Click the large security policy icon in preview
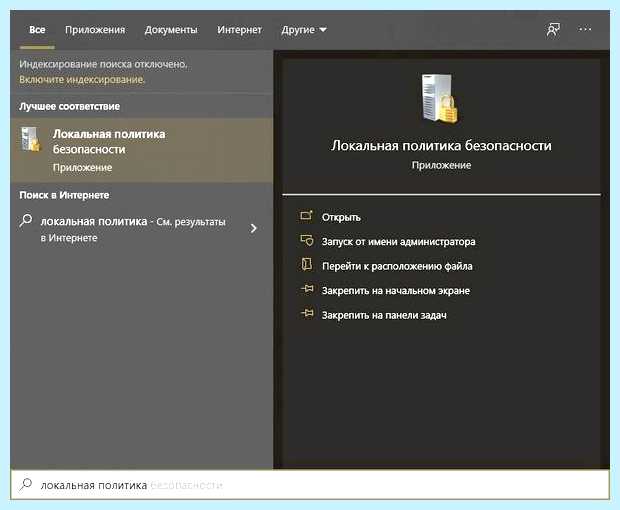 click(440, 98)
